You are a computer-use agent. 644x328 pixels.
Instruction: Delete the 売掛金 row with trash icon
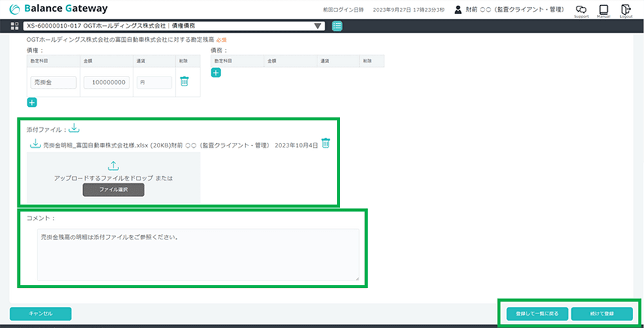pyautogui.click(x=185, y=82)
